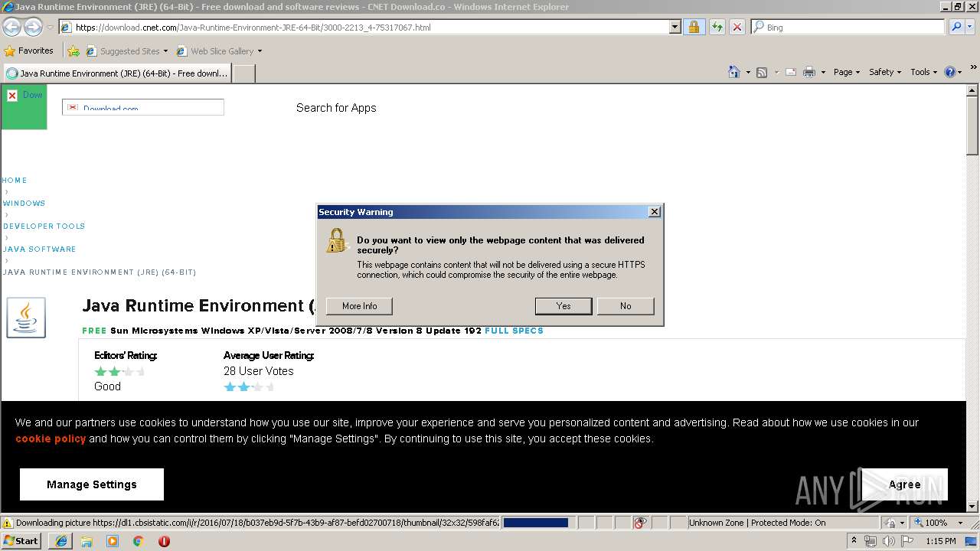Click the Read Mail envelope icon
The image size is (980, 551).
tap(790, 72)
